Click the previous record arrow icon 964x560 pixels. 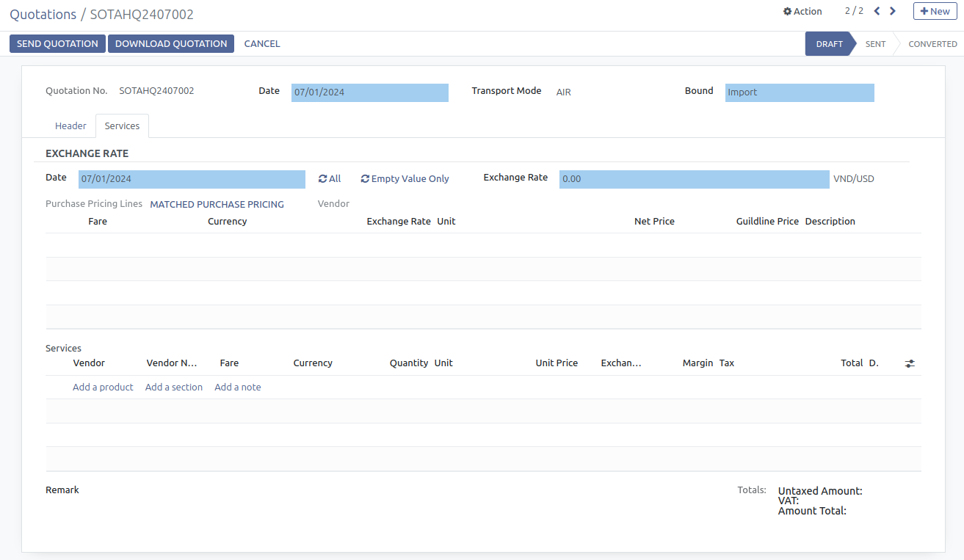877,11
